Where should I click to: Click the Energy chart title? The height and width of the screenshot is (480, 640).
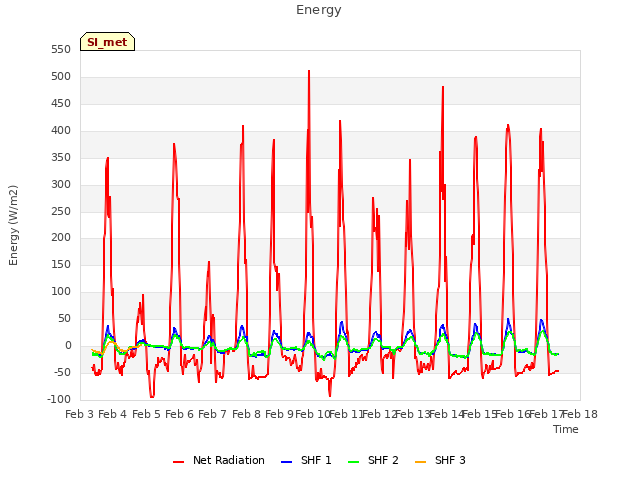(x=319, y=10)
